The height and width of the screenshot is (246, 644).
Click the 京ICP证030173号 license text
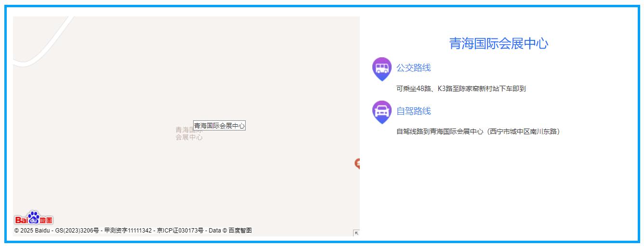click(180, 231)
